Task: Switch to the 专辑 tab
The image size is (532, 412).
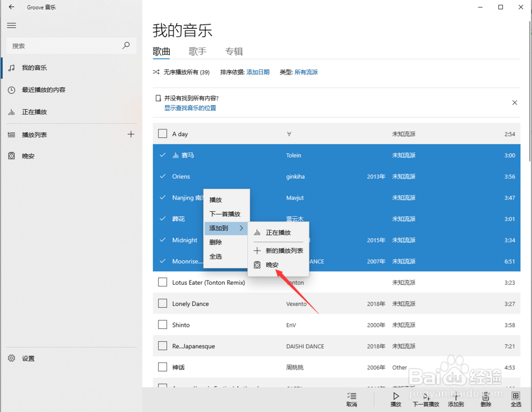Action: (x=234, y=51)
